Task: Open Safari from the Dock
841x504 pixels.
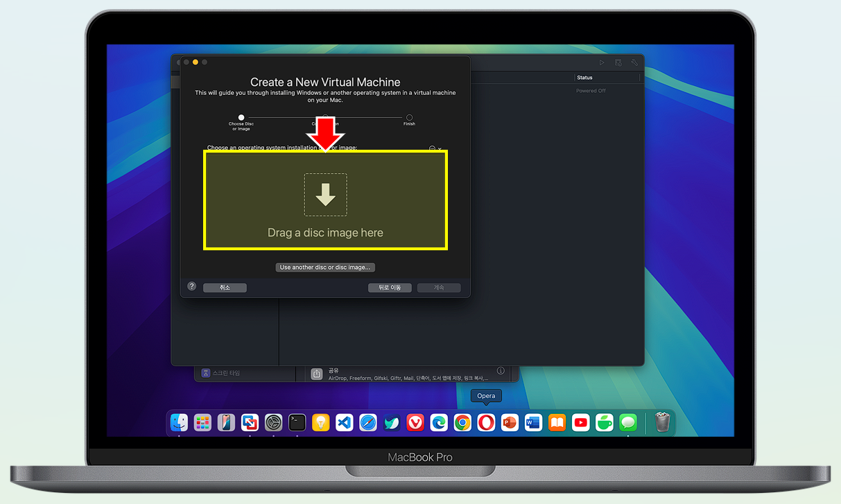Action: coord(368,422)
